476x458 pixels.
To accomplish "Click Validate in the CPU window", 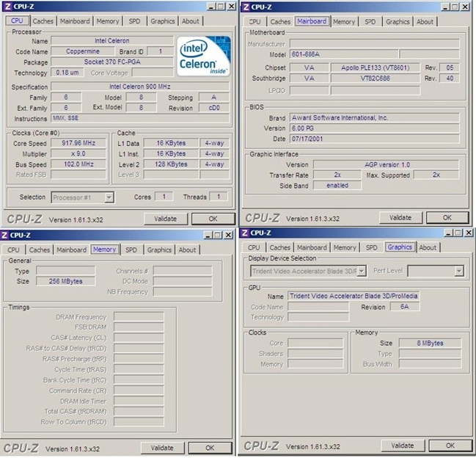I will [166, 219].
